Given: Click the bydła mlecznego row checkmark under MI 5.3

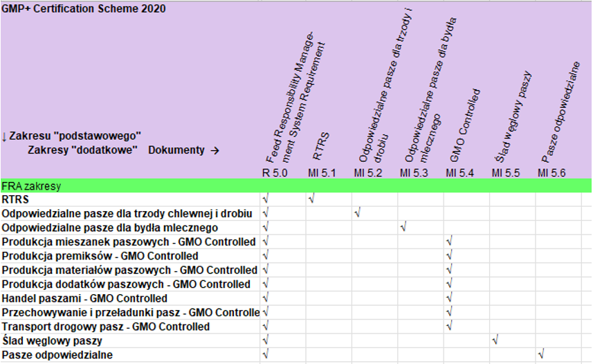Looking at the screenshot, I should (403, 227).
